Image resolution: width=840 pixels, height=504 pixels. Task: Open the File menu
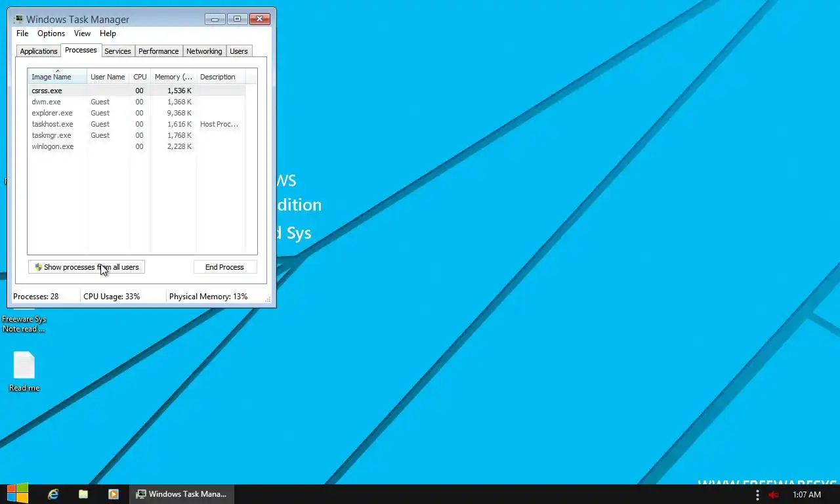point(22,33)
